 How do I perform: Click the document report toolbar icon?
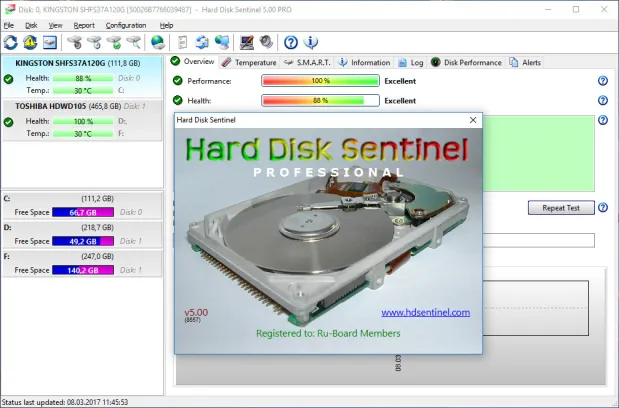[x=182, y=42]
